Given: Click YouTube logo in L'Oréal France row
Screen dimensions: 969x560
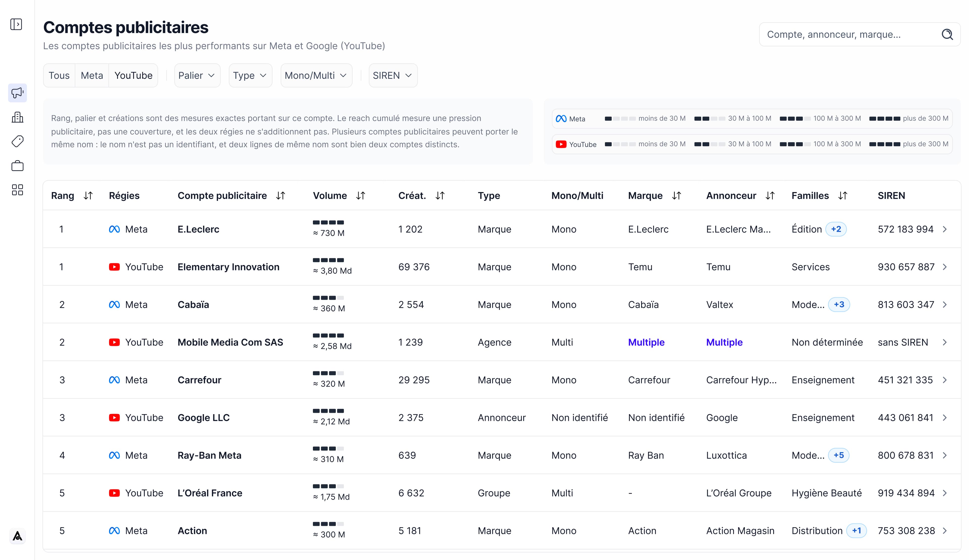Looking at the screenshot, I should [x=114, y=493].
